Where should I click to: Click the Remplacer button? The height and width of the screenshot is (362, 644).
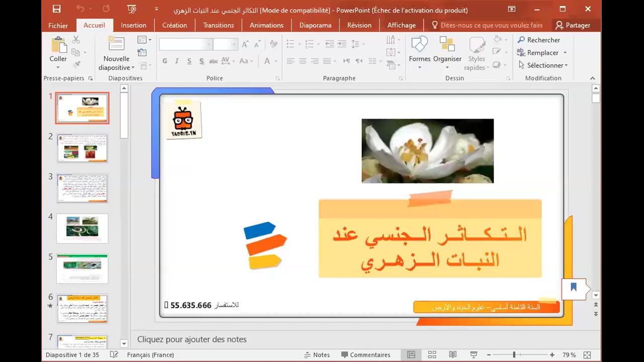point(537,53)
